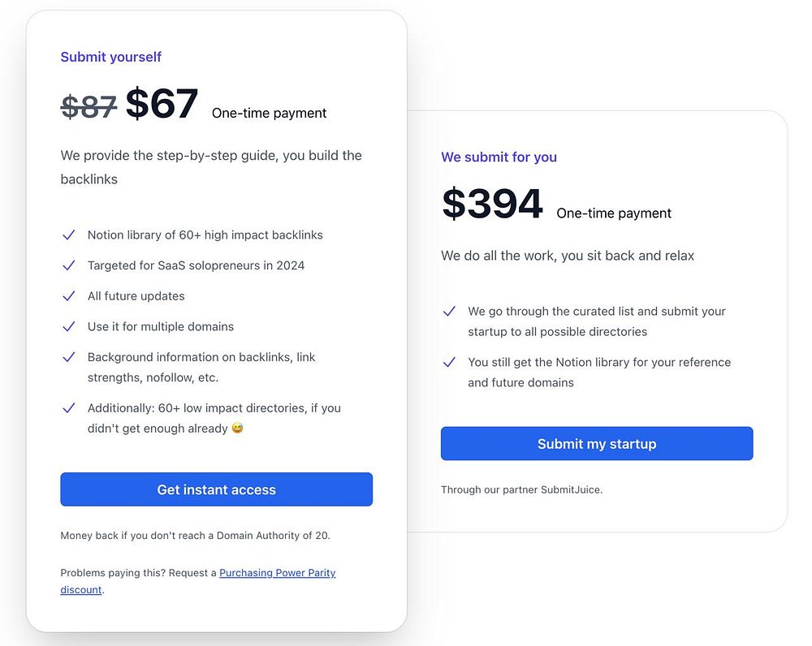Click checkmark next to Targeted for SaaS solopreneurs
The height and width of the screenshot is (646, 812).
(x=69, y=265)
